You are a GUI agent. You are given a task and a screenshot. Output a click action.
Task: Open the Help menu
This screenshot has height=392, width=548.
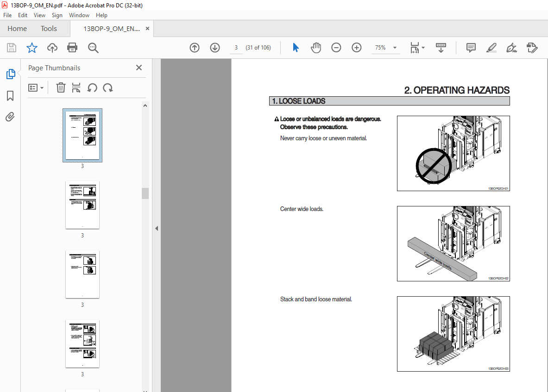point(101,15)
